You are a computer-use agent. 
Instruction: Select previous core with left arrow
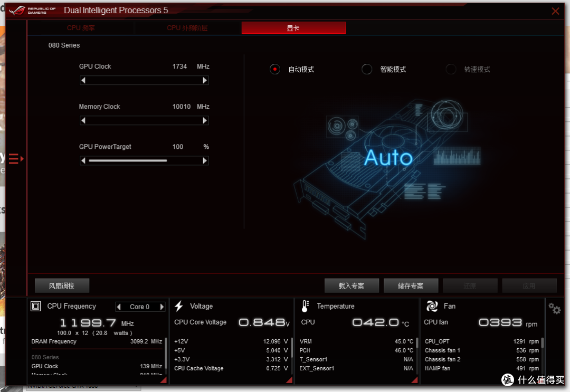(119, 307)
